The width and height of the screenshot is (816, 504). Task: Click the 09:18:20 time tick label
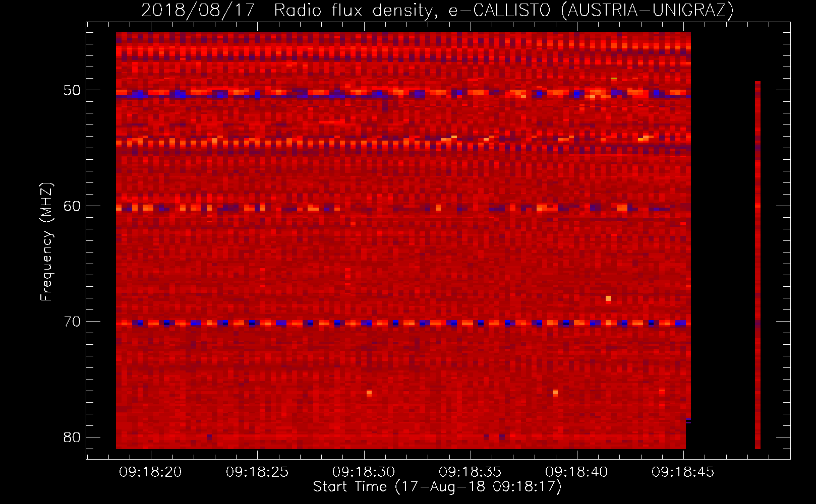[150, 472]
